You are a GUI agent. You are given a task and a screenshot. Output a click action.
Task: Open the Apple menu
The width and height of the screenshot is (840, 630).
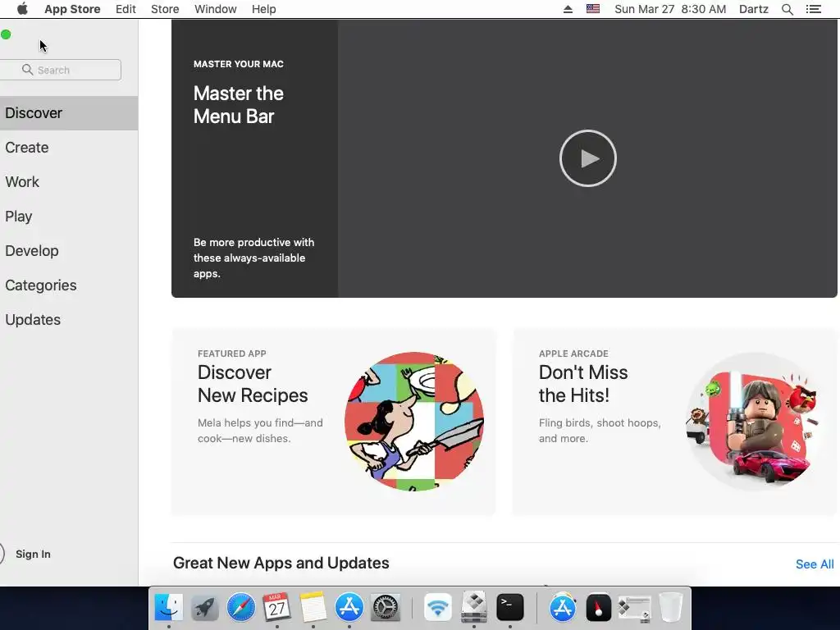pos(22,9)
